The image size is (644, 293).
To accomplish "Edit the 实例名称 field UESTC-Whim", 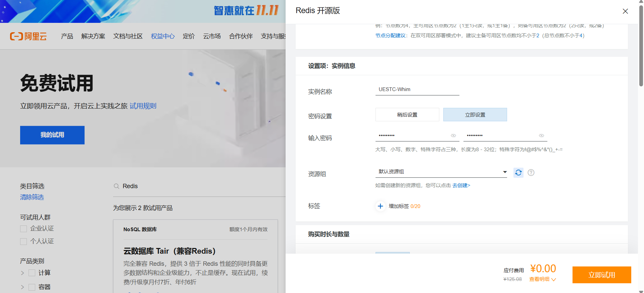I will 417,89.
